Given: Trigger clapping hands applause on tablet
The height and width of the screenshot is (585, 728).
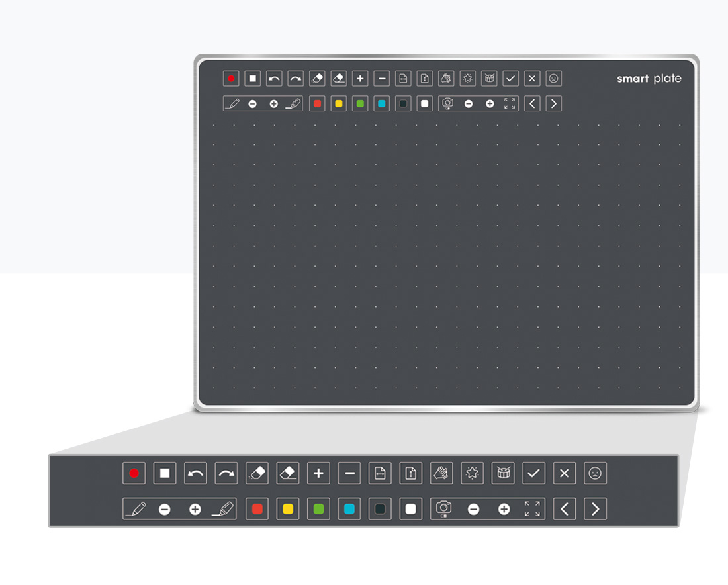Looking at the screenshot, I should (x=446, y=79).
